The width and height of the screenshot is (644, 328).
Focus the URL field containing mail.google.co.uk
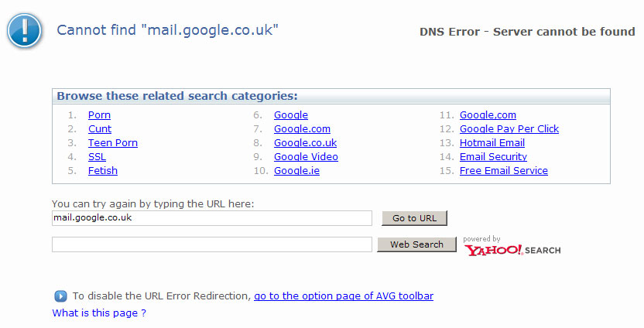212,218
